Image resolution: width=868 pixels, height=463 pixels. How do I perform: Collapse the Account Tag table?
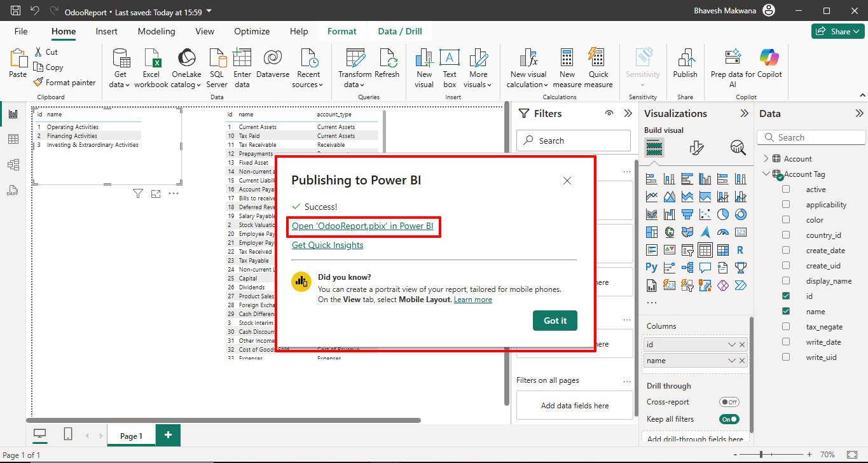click(766, 174)
